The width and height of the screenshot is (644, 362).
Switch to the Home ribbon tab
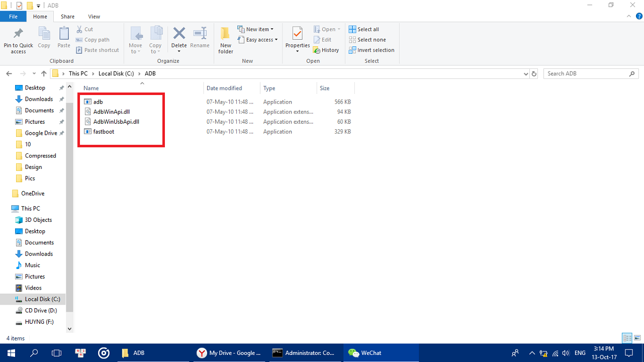(x=40, y=17)
